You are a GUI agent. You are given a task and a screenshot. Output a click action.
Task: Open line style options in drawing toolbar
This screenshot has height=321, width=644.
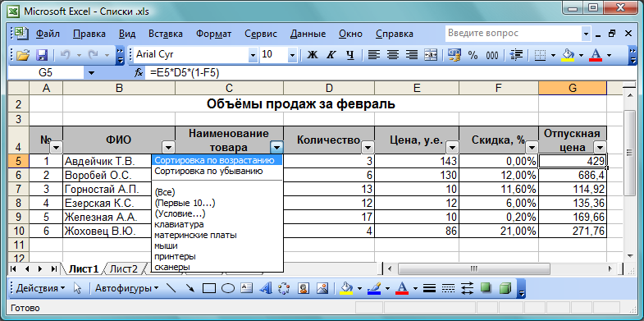click(429, 288)
